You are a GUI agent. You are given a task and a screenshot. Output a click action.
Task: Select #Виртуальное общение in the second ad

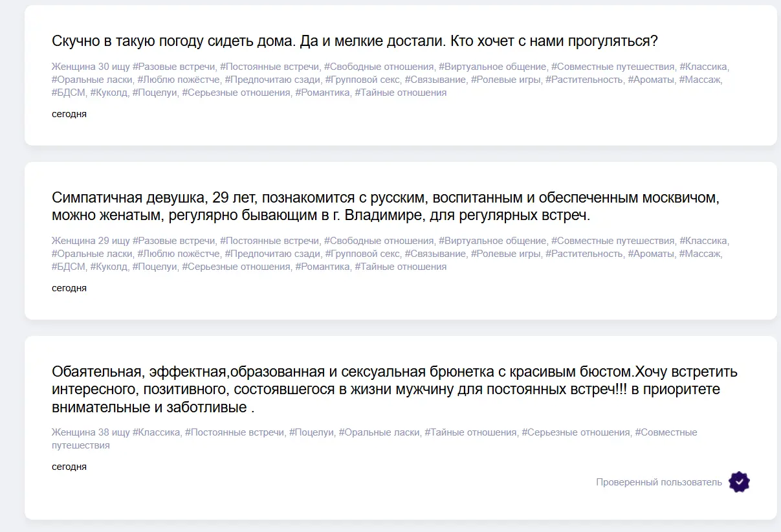[492, 241]
